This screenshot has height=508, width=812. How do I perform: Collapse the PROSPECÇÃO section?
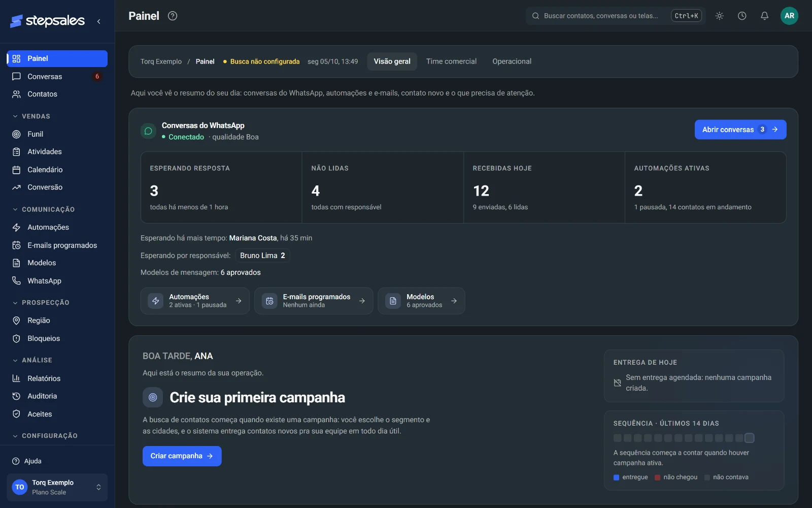[x=41, y=302]
